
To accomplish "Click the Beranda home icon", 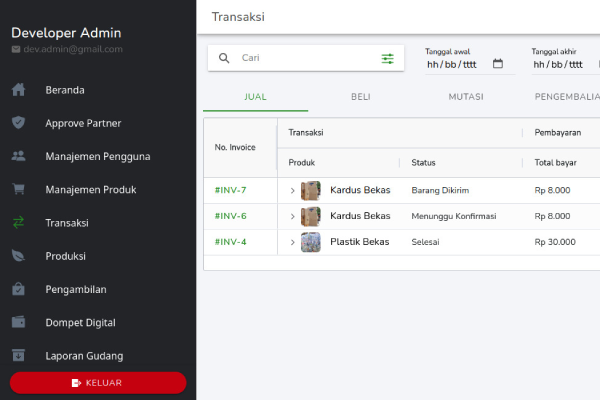I will 18,90.
